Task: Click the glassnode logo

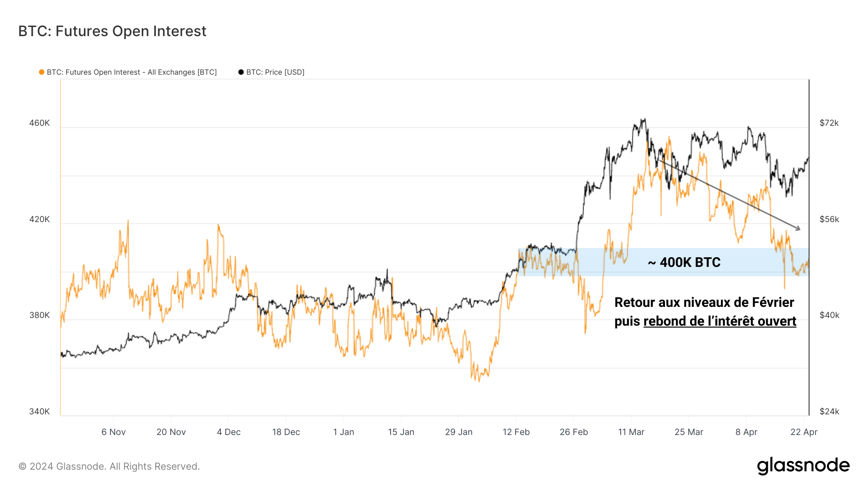Action: pos(803,466)
